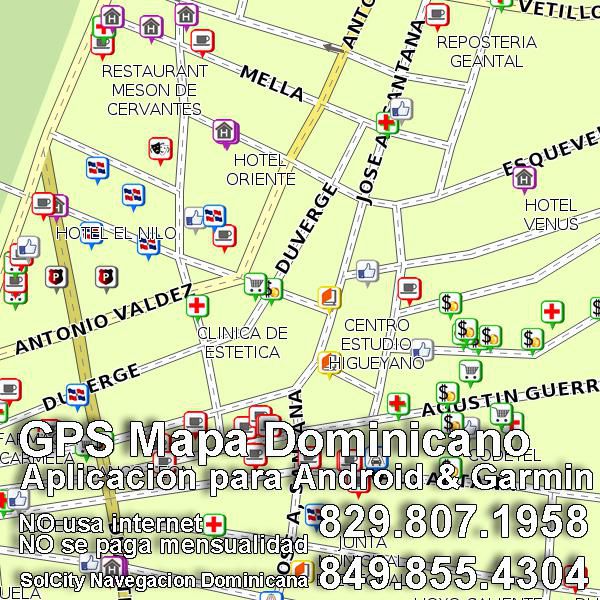600x600 pixels.
Task: Click the left police shield icon
Action: [x=56, y=277]
